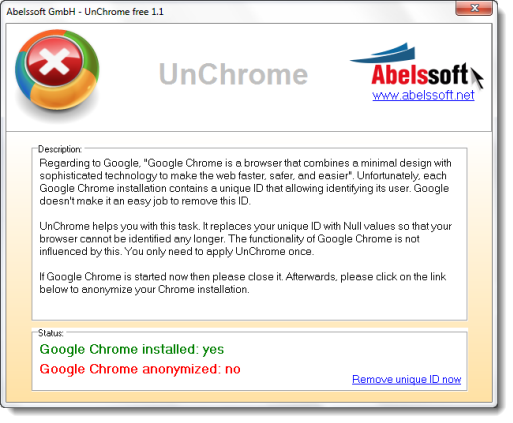Click the large gray UnChrome heading text
This screenshot has width=513, height=423.
click(x=233, y=74)
